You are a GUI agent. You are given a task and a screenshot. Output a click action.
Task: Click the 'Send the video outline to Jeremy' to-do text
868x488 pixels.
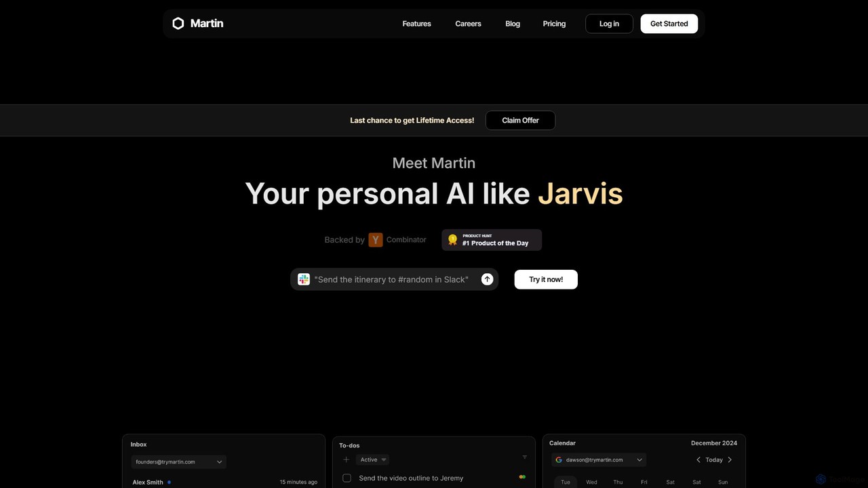point(411,478)
